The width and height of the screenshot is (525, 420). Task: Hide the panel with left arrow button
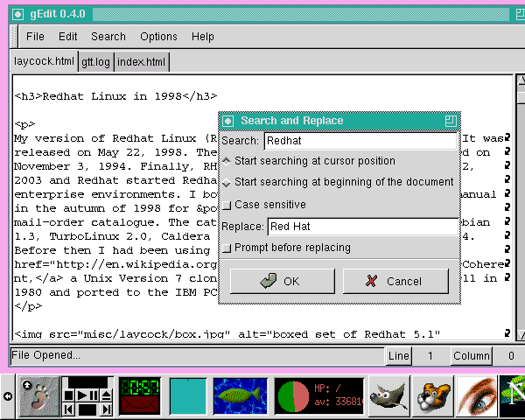point(7,396)
